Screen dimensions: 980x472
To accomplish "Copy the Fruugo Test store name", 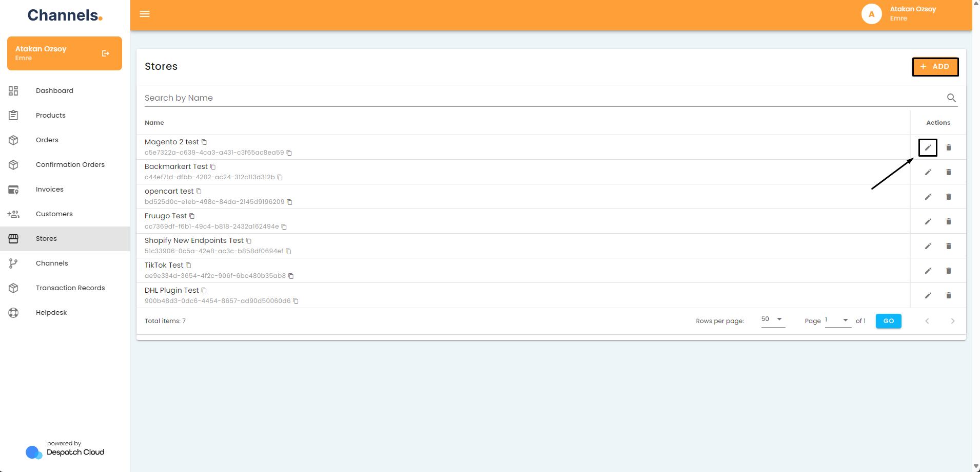I will point(192,216).
